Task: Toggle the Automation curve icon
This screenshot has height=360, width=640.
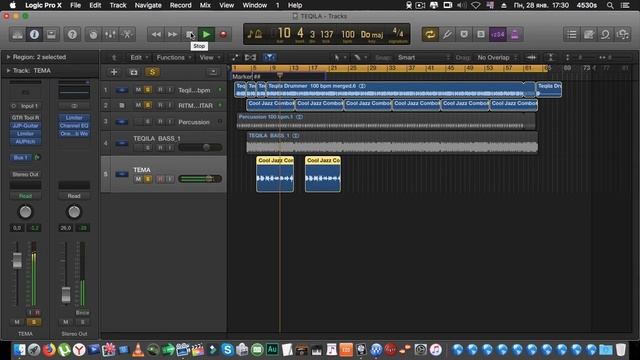Action: 235,58
